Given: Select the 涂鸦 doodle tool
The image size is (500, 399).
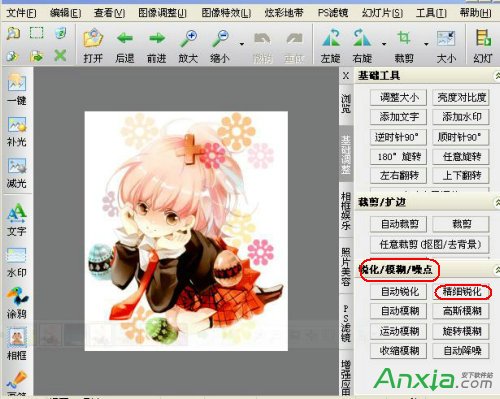Looking at the screenshot, I should click(17, 302).
